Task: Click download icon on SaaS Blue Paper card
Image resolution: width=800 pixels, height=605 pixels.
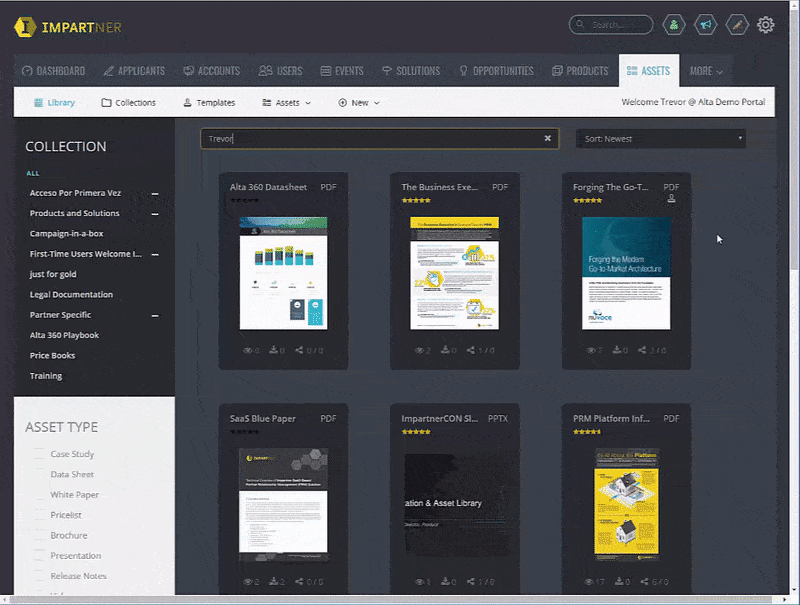Action: pos(273,581)
